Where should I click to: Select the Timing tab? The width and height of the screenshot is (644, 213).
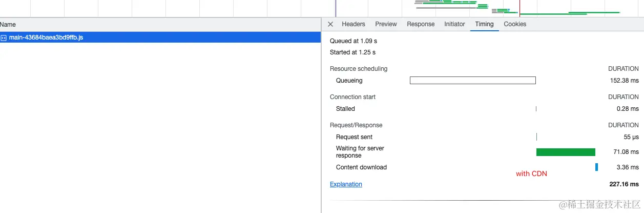[484, 24]
